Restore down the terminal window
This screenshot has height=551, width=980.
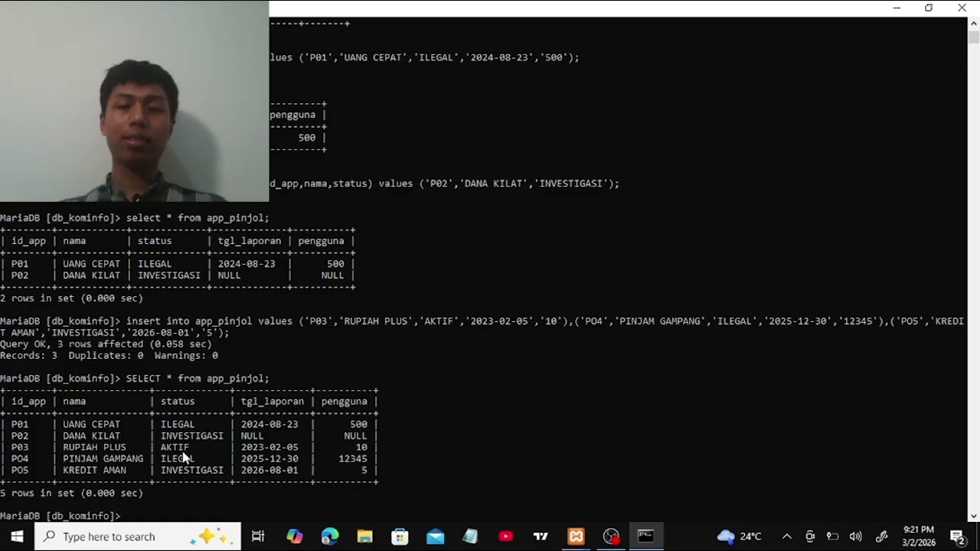[x=929, y=8]
